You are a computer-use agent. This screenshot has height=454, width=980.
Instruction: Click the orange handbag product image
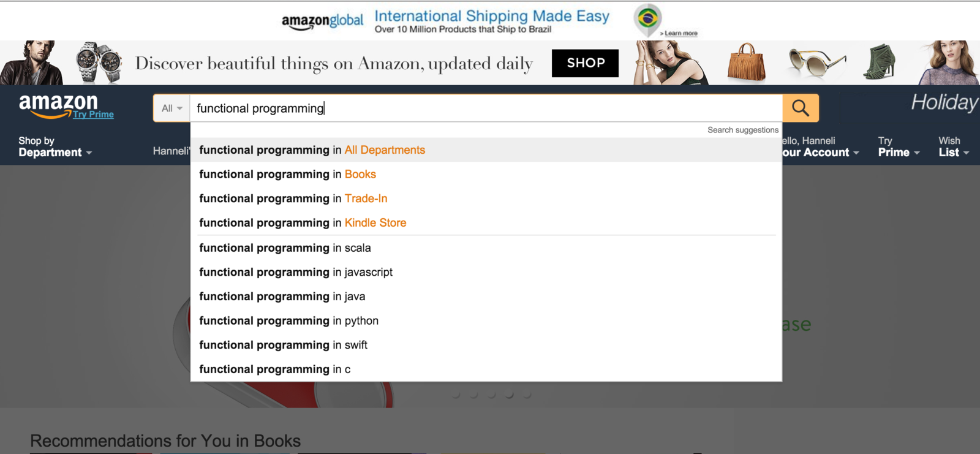(x=747, y=62)
